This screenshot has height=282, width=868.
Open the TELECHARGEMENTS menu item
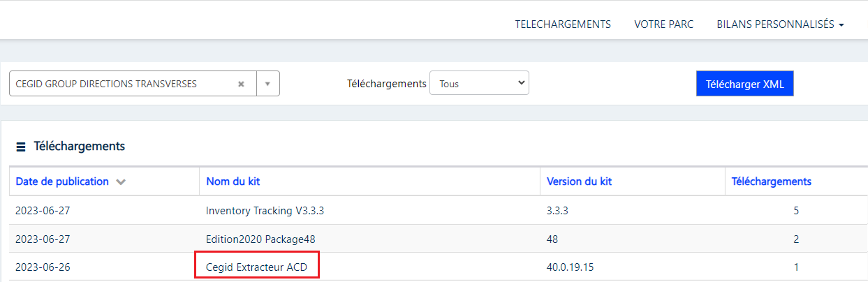coord(563,24)
